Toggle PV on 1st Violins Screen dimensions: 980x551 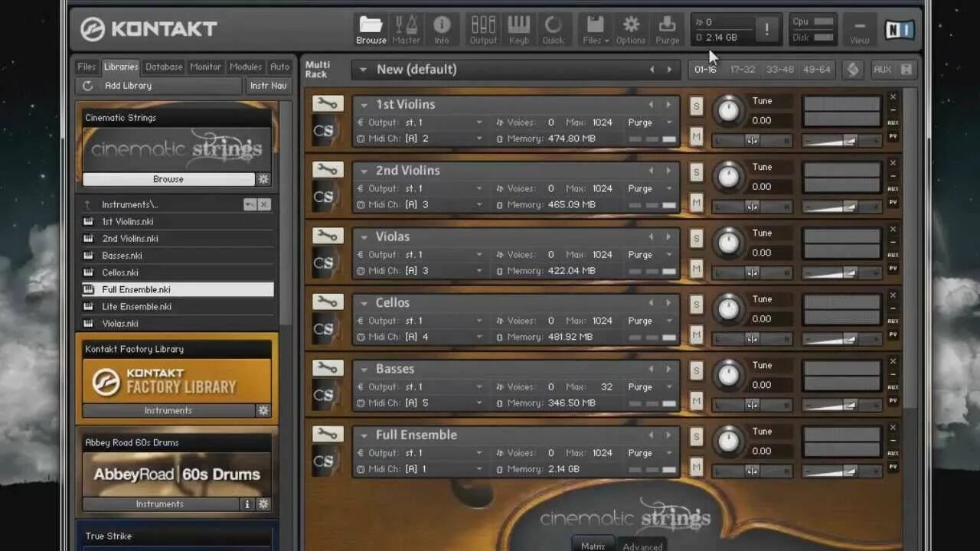click(x=893, y=136)
